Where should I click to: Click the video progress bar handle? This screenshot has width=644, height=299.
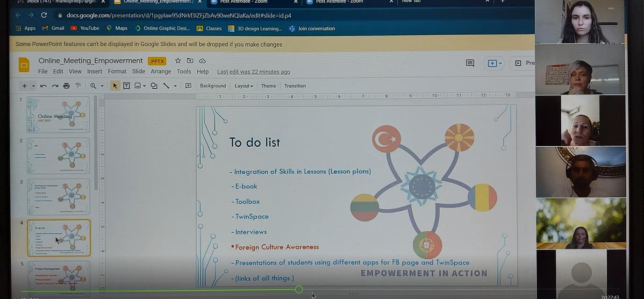pos(299,290)
